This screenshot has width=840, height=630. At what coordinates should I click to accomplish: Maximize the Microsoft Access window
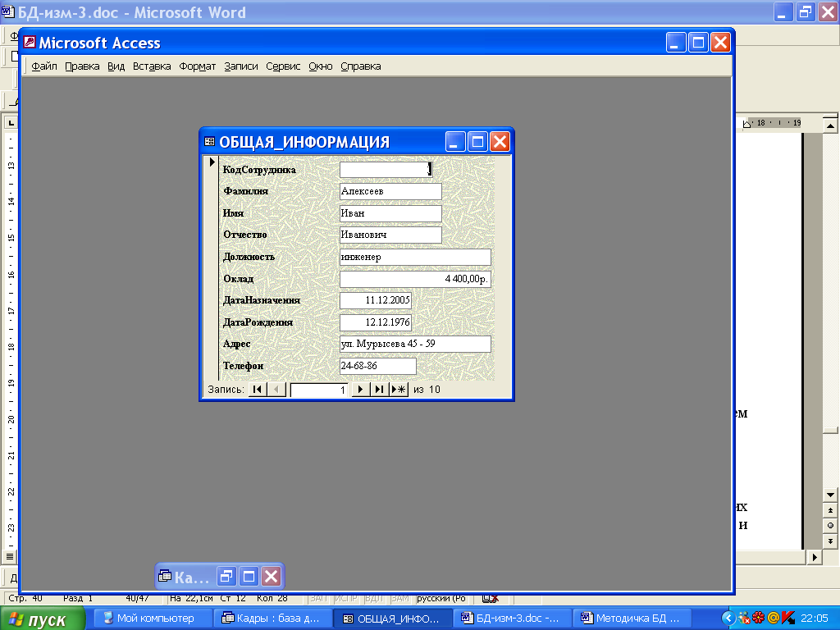pyautogui.click(x=699, y=43)
